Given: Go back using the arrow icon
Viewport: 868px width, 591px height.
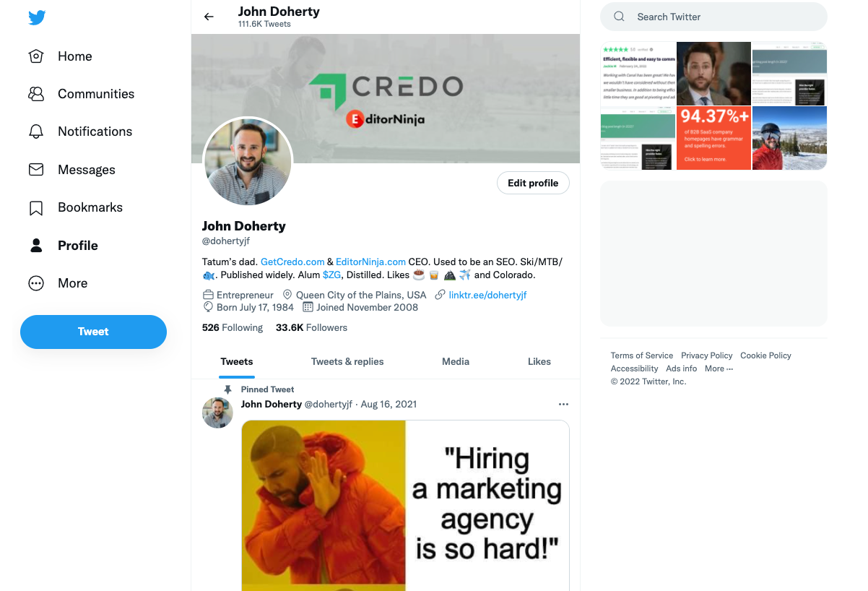Looking at the screenshot, I should point(209,17).
